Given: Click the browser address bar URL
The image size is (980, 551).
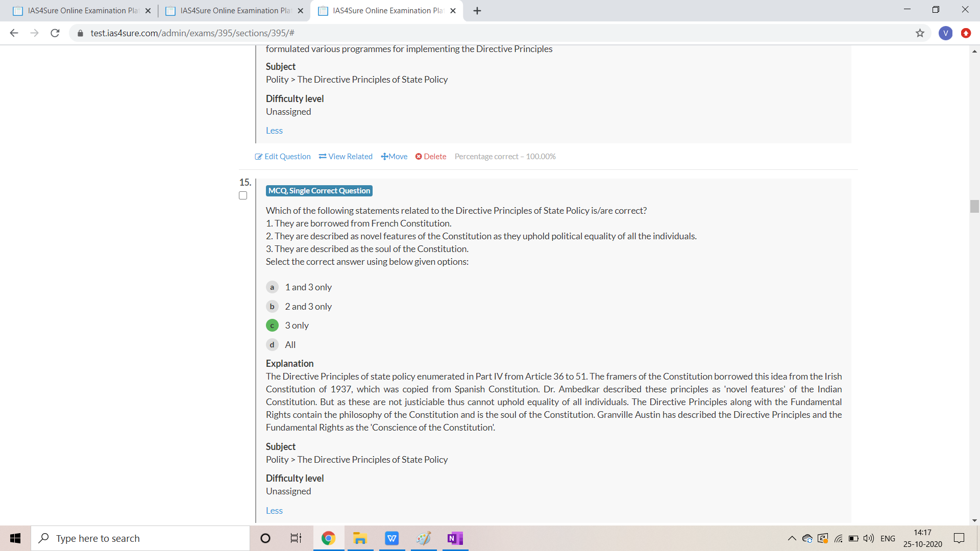Looking at the screenshot, I should pyautogui.click(x=192, y=33).
